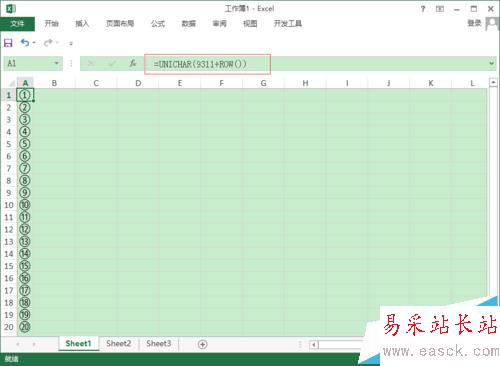Click the Enter checkmark icon in formula bar
The height and width of the screenshot is (366, 500).
coord(112,63)
